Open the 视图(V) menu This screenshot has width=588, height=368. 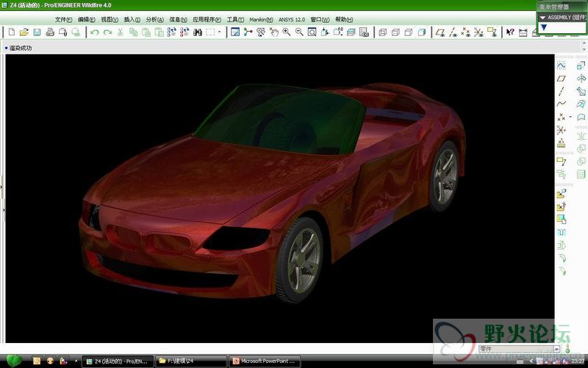pyautogui.click(x=110, y=20)
